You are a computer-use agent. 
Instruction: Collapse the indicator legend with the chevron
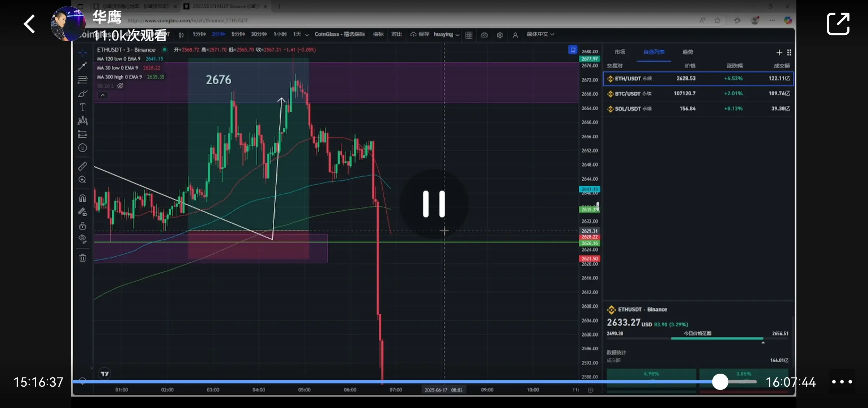[103, 95]
